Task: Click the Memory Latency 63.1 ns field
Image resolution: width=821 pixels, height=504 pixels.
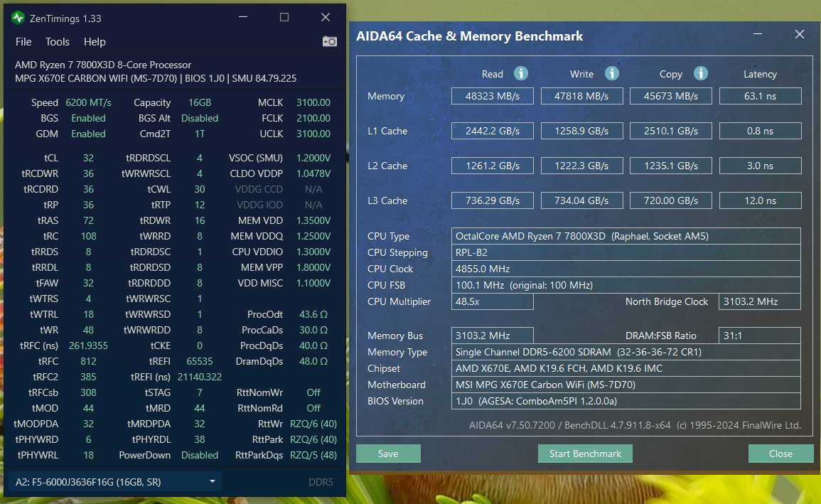Action: click(x=761, y=96)
